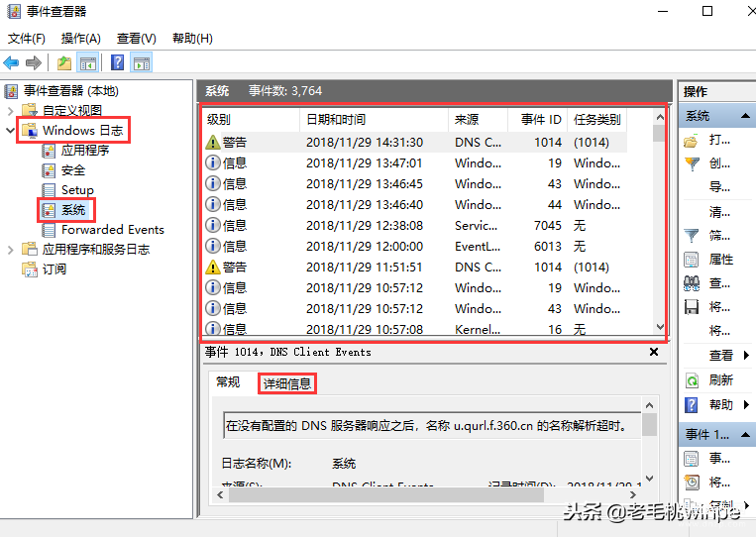Click the Up one level folder icon

pyautogui.click(x=64, y=62)
